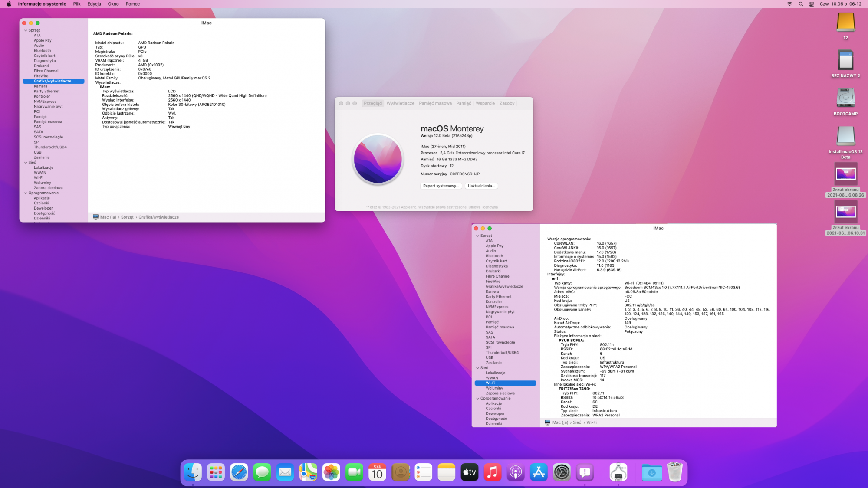
Task: Open BOOTCAMP drive on desktop
Action: coord(845,98)
